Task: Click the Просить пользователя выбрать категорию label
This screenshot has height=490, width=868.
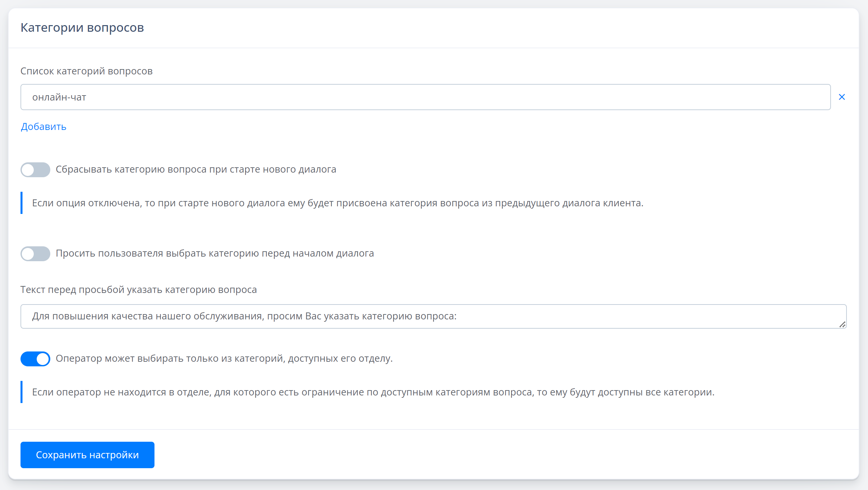Action: pos(215,253)
